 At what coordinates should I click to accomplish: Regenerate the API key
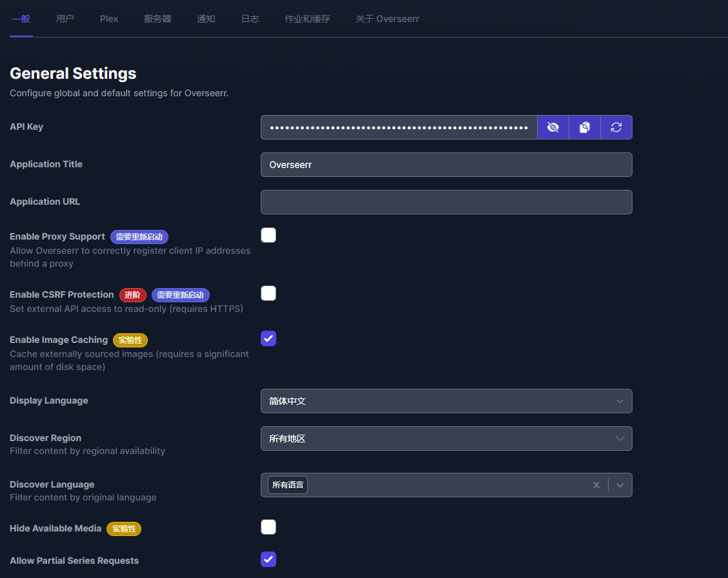(x=616, y=127)
